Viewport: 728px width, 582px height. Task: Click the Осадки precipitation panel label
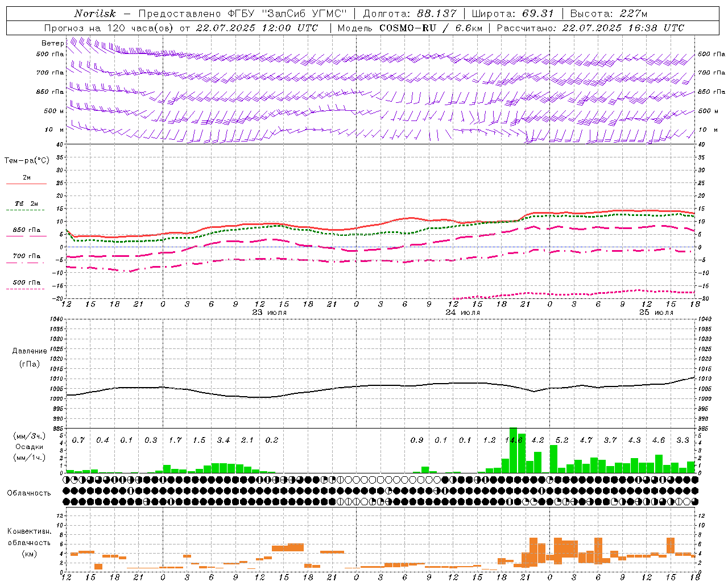pos(30,447)
